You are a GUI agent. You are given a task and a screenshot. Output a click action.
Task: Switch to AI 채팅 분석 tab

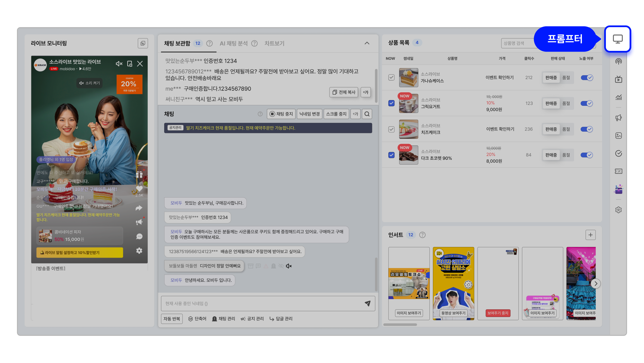pos(233,43)
